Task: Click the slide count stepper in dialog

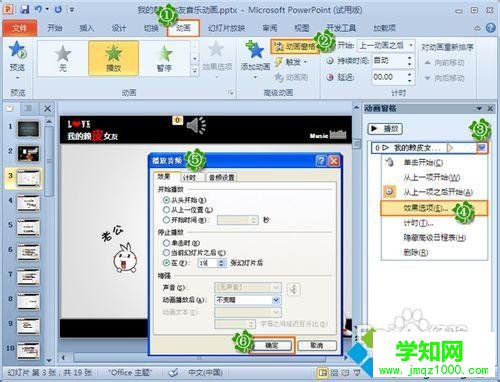Action: point(222,263)
